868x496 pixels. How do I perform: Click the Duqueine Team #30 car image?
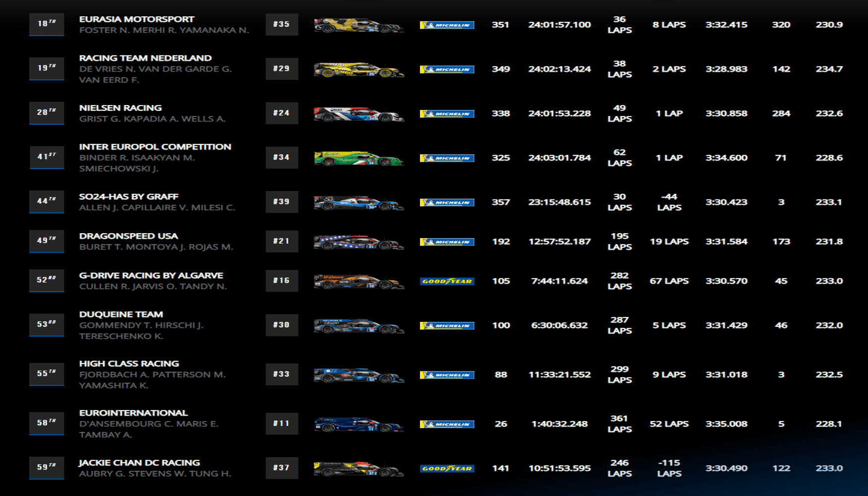coord(359,325)
